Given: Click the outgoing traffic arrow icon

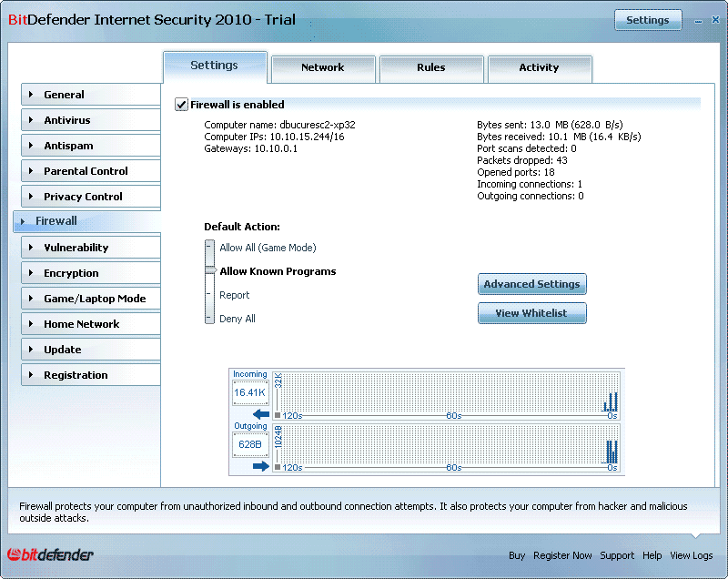Looking at the screenshot, I should [261, 466].
